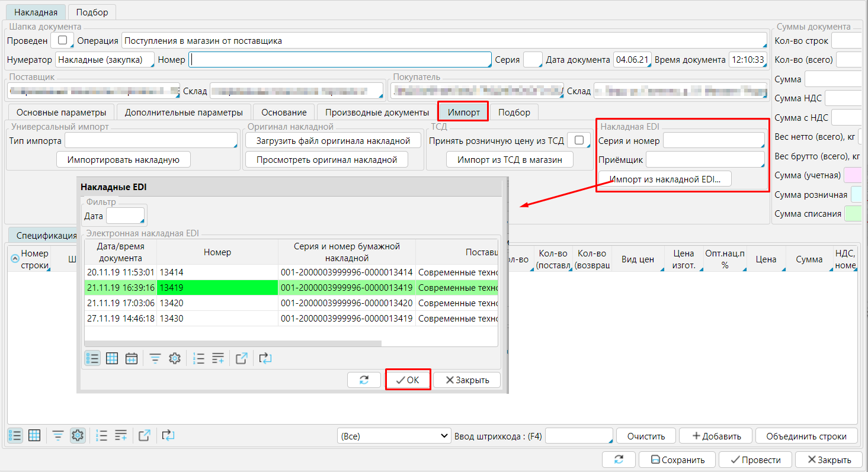Image resolution: width=868 pixels, height=472 pixels.
Task: Open the Тип импорта dropdown
Action: 150,140
